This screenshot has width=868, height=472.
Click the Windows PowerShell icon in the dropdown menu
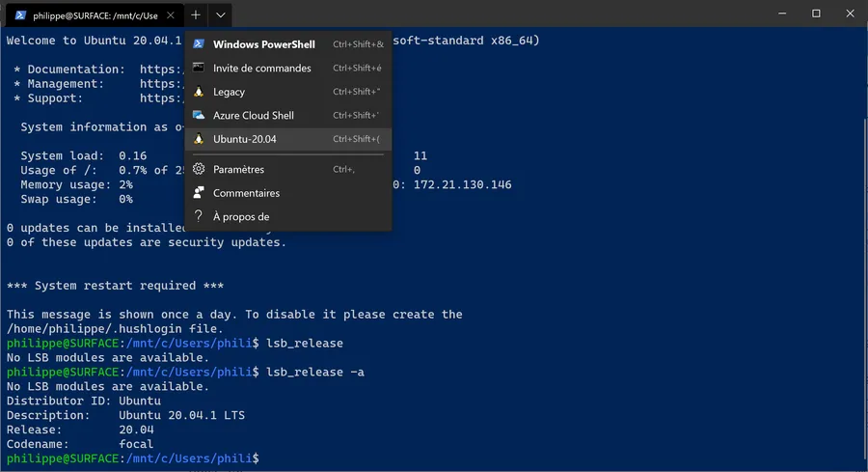[199, 44]
